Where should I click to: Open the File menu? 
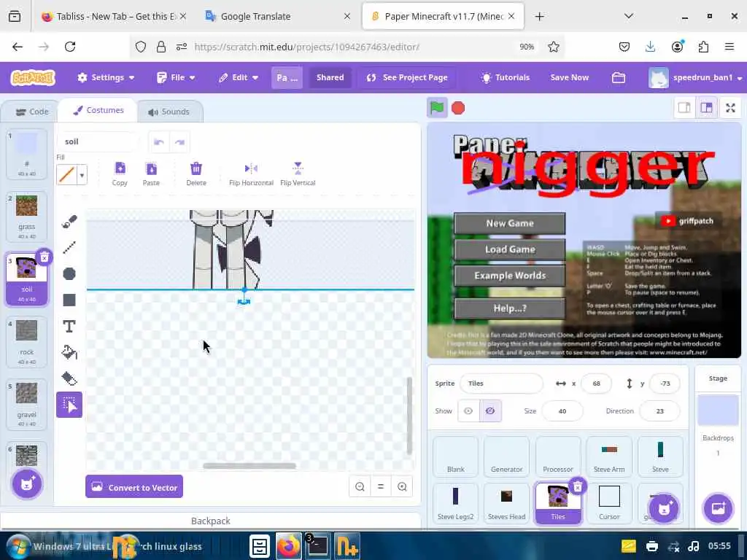tap(177, 77)
